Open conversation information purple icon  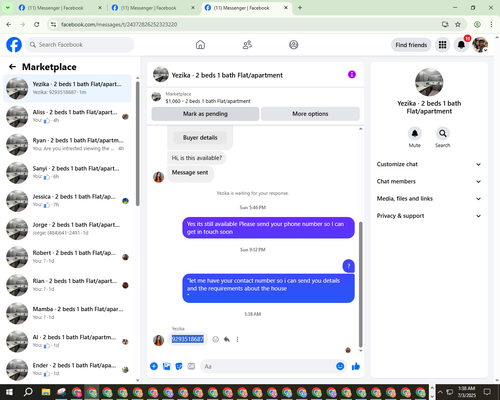point(352,74)
